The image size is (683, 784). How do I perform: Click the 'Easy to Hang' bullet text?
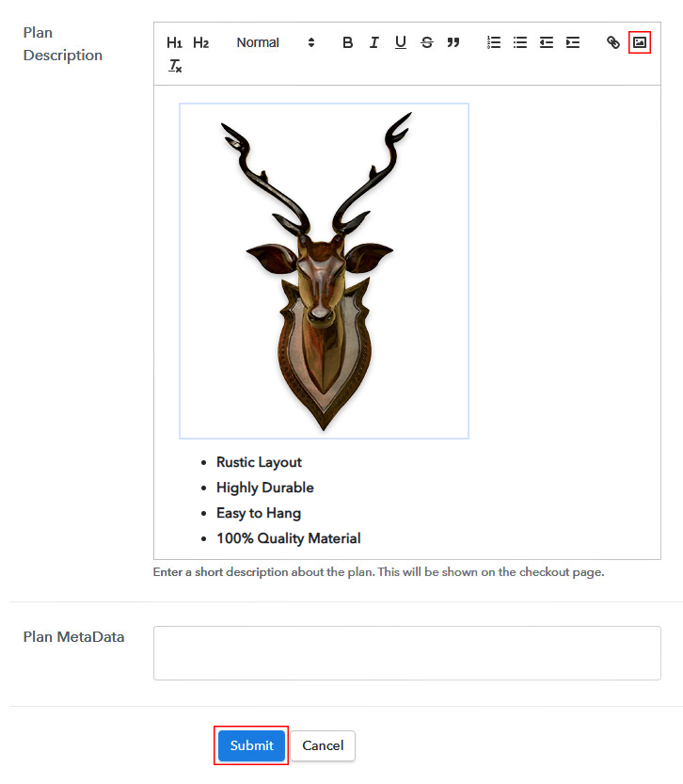tap(259, 513)
